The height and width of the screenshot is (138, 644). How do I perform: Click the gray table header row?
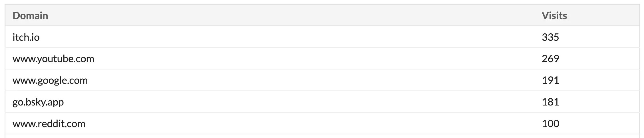(x=285, y=15)
